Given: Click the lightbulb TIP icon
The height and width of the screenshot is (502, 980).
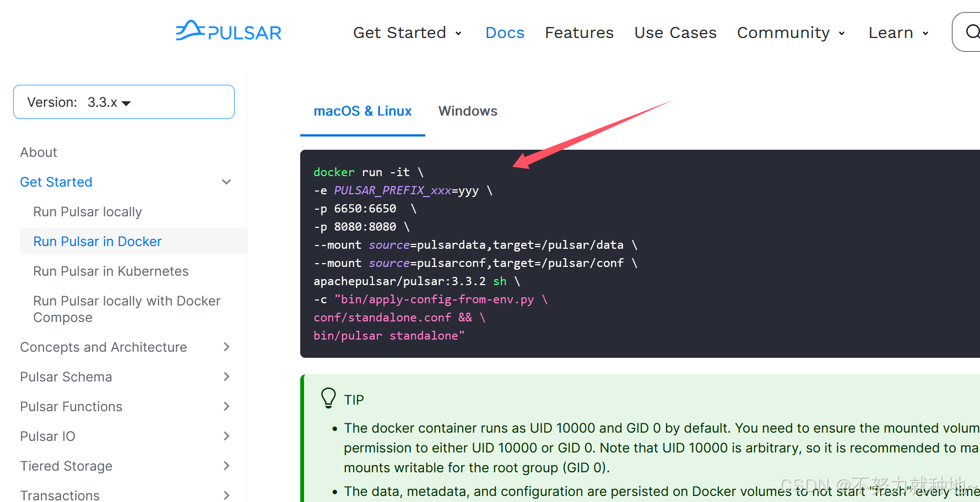Looking at the screenshot, I should (x=328, y=398).
